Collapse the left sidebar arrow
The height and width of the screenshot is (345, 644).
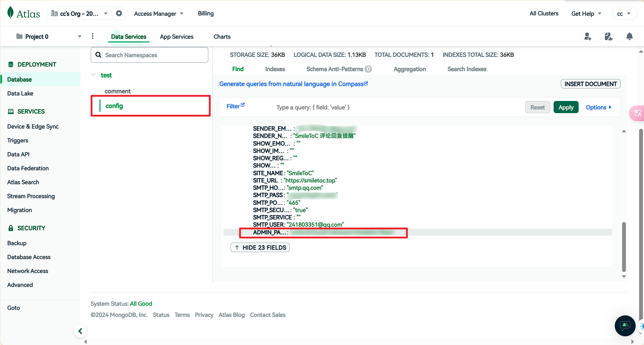80,331
